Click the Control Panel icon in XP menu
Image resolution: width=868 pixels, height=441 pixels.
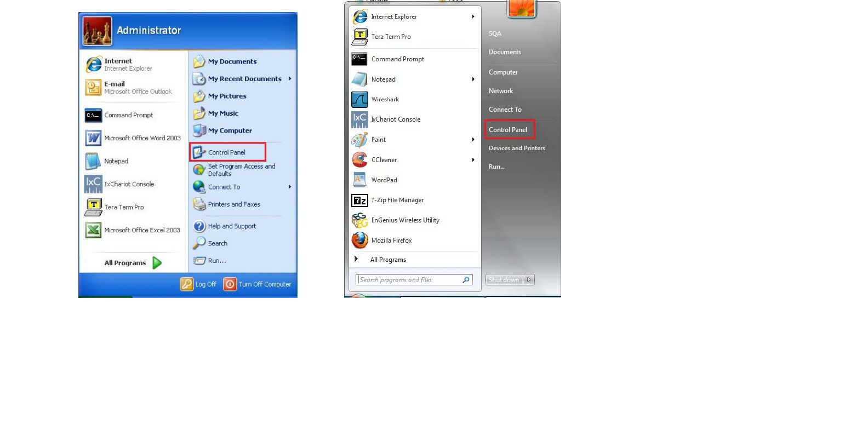(199, 152)
